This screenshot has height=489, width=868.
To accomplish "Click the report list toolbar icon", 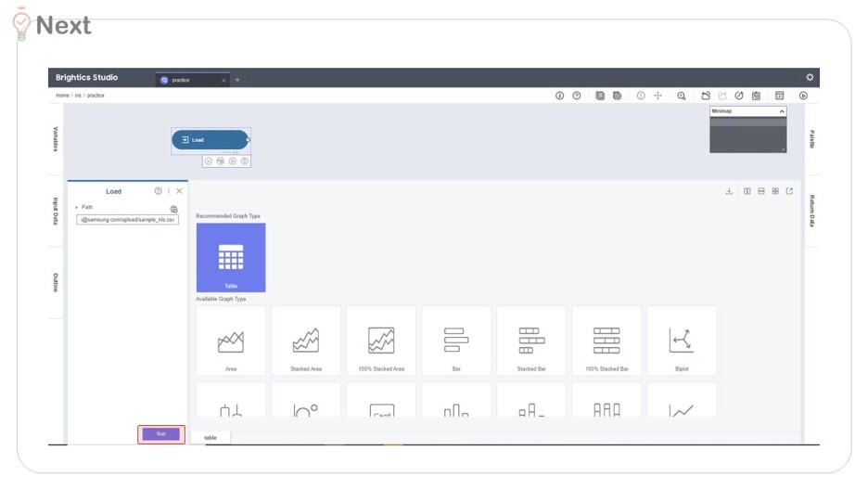I will (x=600, y=96).
